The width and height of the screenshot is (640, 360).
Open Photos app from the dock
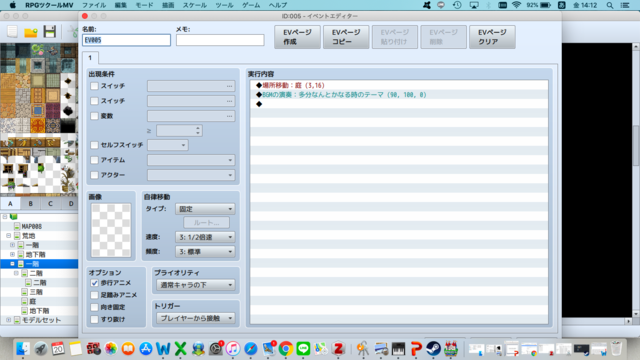(111, 349)
